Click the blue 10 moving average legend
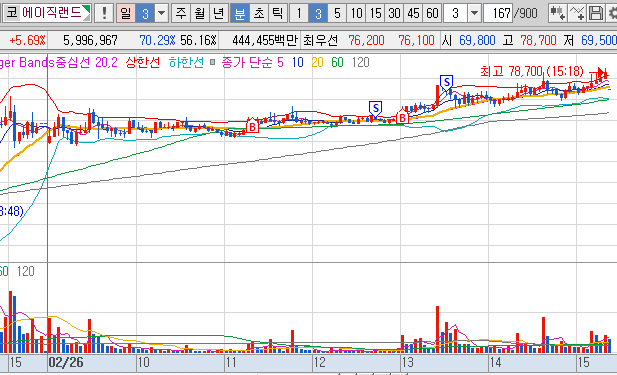Viewport: 617px width, 375px height. click(297, 62)
